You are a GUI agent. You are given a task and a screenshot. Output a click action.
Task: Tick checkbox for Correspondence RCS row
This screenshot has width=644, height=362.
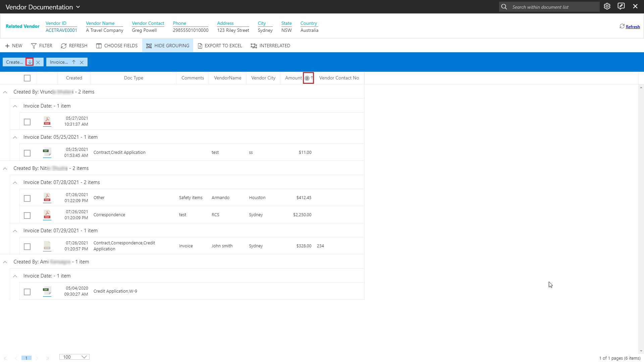click(27, 216)
